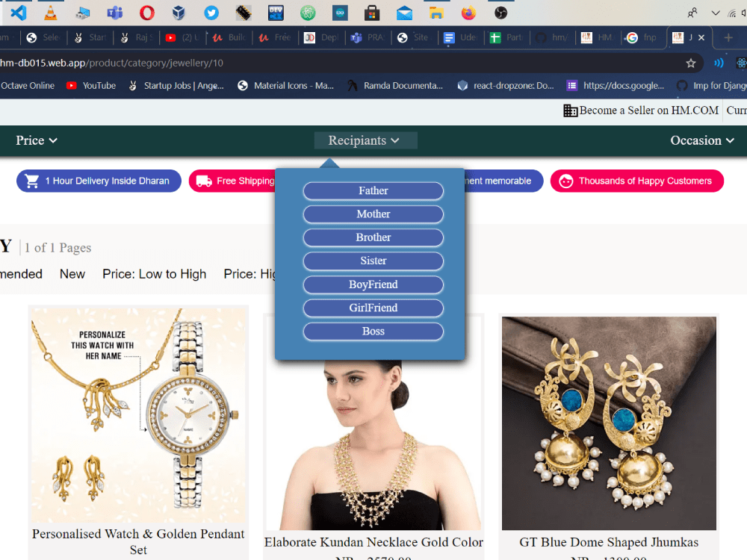Viewport: 747px width, 560px height.
Task: Select Father from recipients list
Action: (373, 191)
